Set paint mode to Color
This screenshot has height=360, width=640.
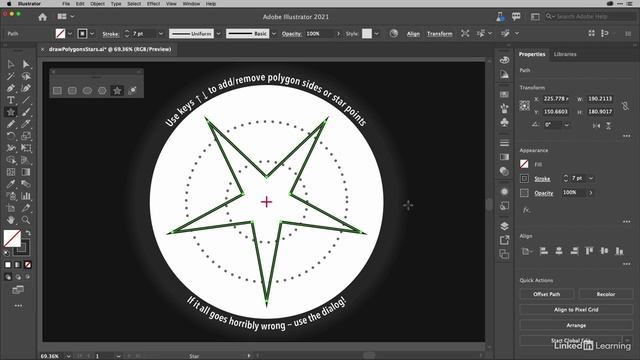8,265
